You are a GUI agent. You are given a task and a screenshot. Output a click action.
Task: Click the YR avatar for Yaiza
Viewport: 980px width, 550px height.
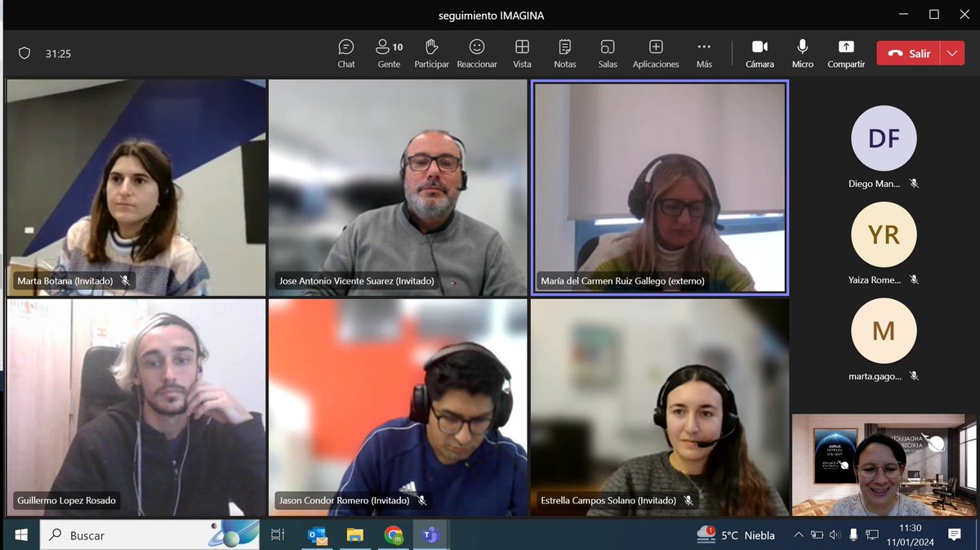884,235
